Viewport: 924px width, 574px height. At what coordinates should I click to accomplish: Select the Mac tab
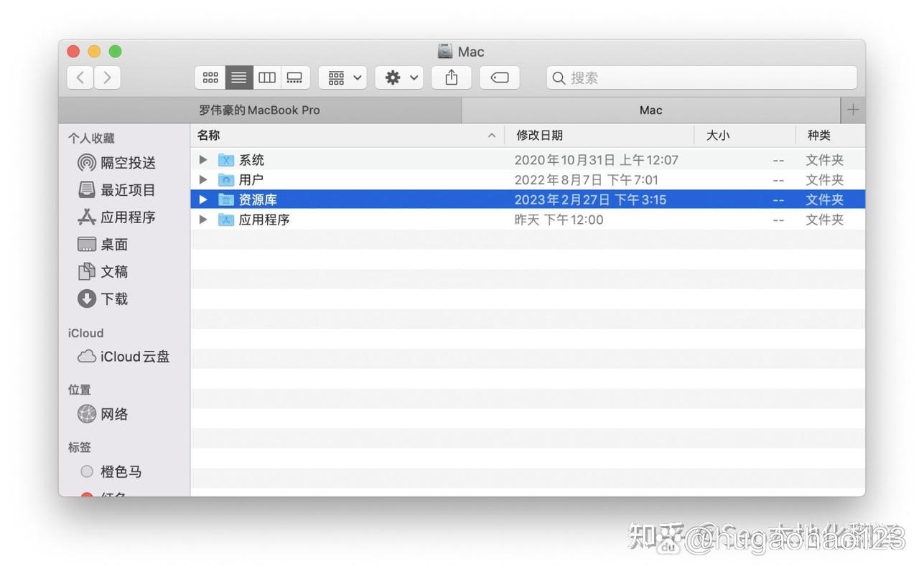pos(650,110)
